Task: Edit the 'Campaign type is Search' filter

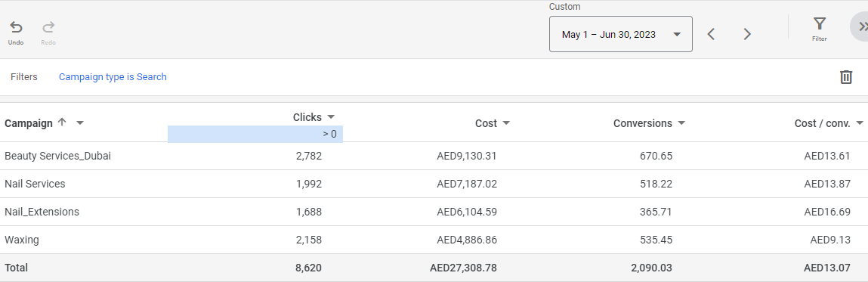Action: click(113, 77)
